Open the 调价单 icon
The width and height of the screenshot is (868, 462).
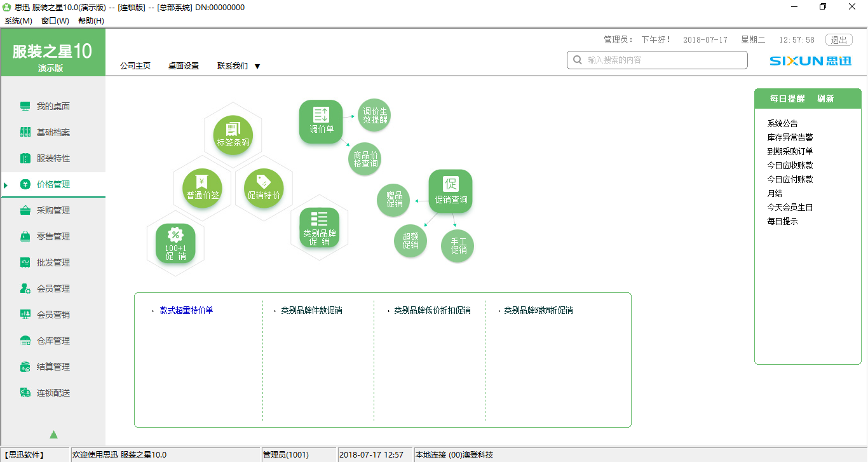321,121
